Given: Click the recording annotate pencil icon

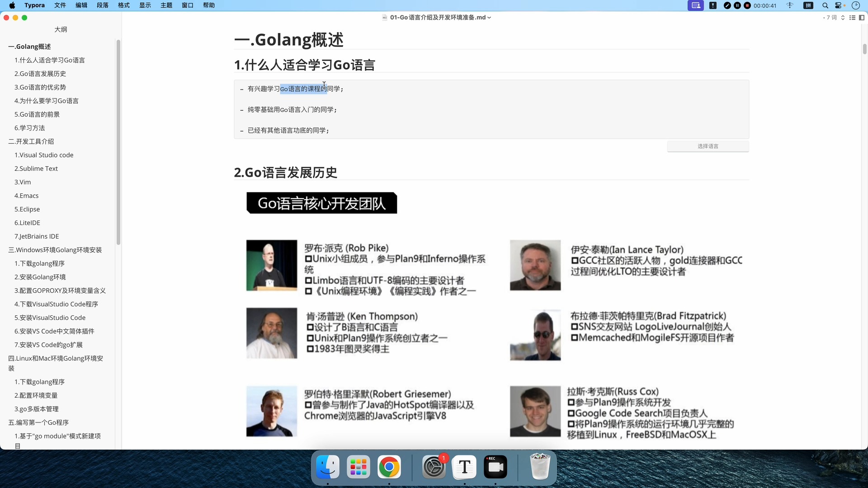Looking at the screenshot, I should click(727, 5).
